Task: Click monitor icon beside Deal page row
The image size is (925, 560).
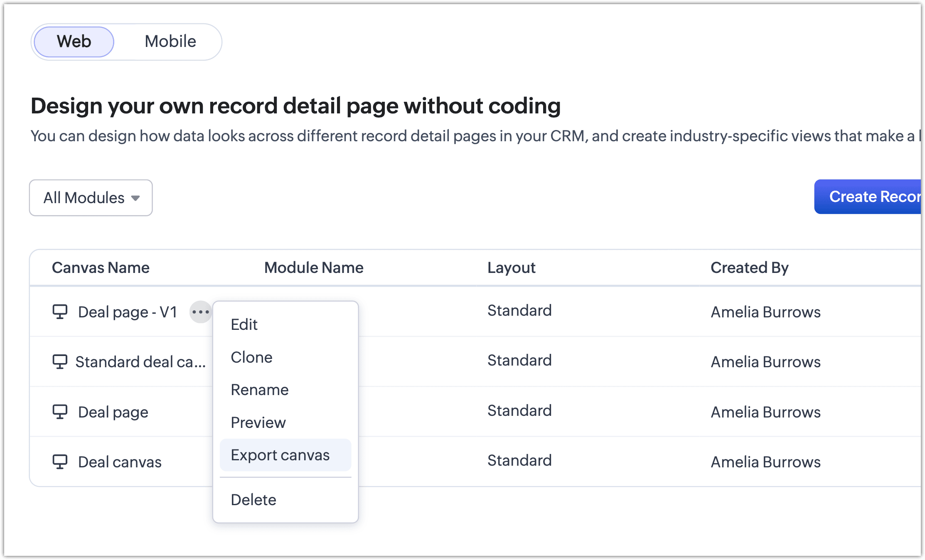Action: [x=60, y=412]
